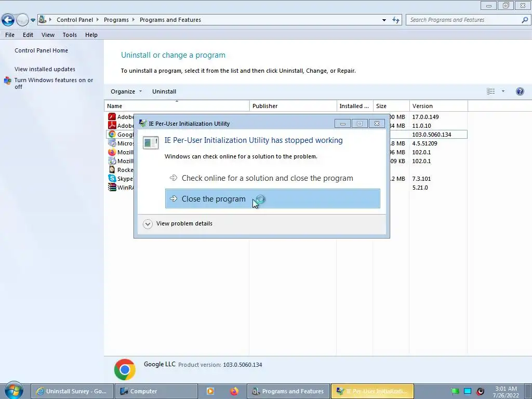
Task: Switch to Uninstall Survey taskbar window
Action: point(72,391)
